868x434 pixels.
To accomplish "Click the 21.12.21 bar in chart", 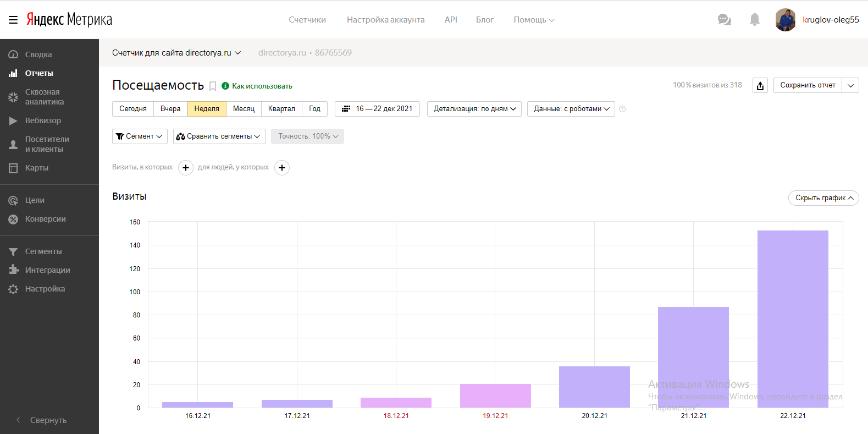I will point(693,358).
